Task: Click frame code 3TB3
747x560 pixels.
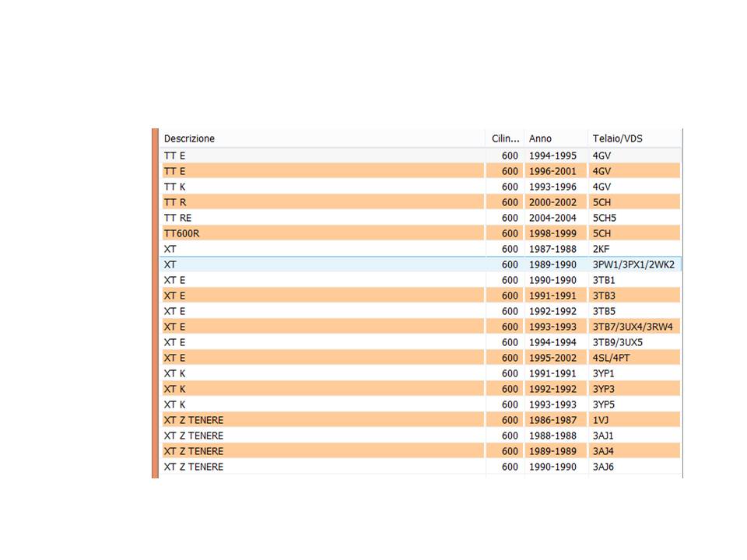Action: tap(604, 296)
